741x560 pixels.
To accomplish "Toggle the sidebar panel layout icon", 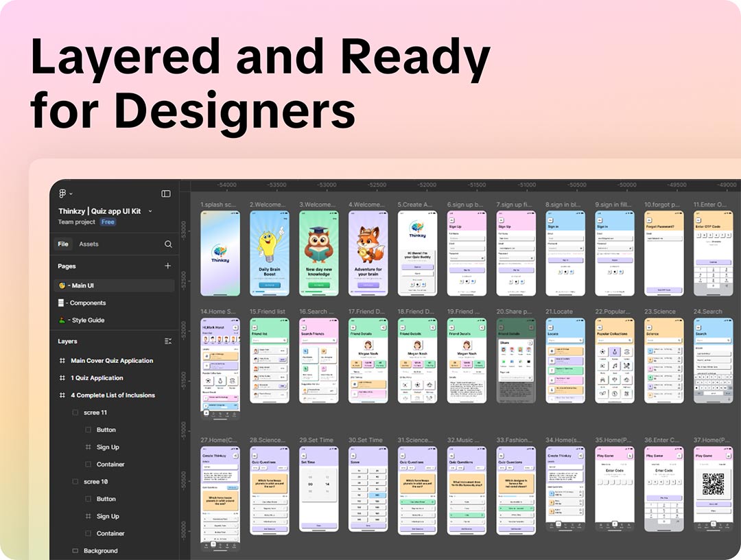I will tap(165, 194).
